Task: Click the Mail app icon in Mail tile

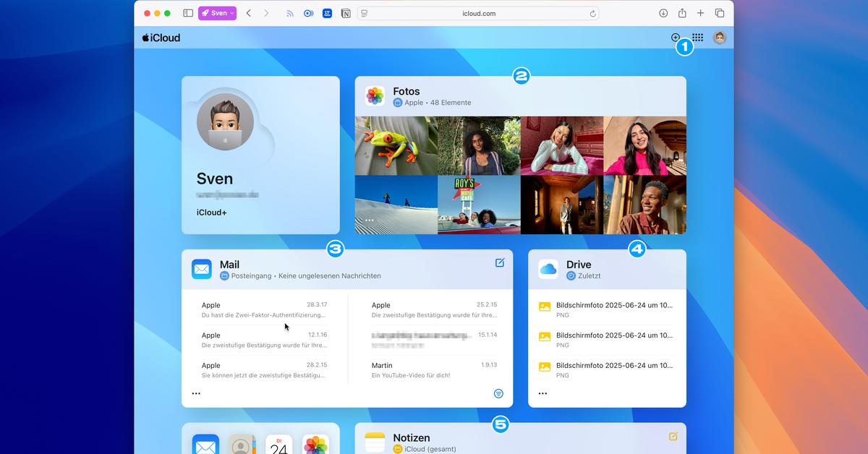Action: 202,269
